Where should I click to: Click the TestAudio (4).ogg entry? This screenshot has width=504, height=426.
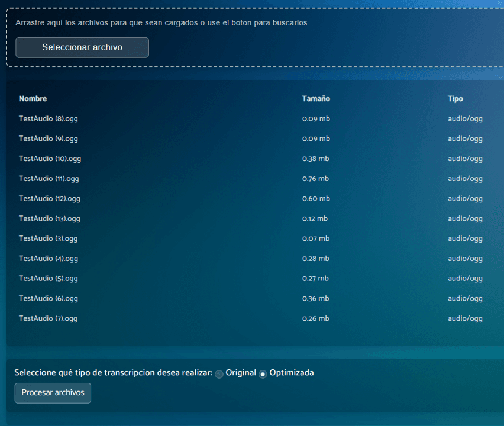coord(49,259)
